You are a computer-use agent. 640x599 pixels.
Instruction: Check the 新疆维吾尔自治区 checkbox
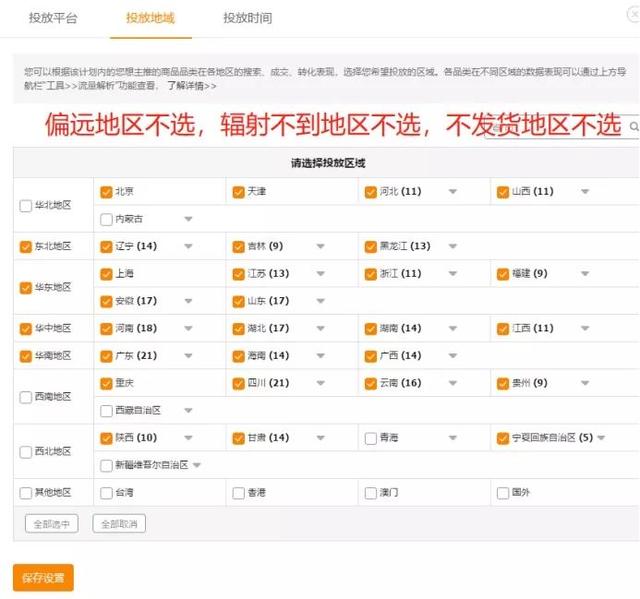click(x=106, y=466)
